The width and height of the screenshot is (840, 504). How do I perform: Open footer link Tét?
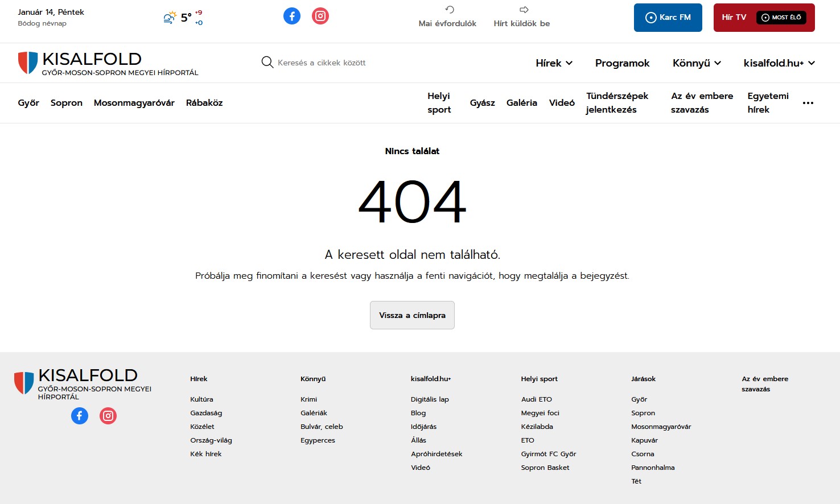[636, 481]
